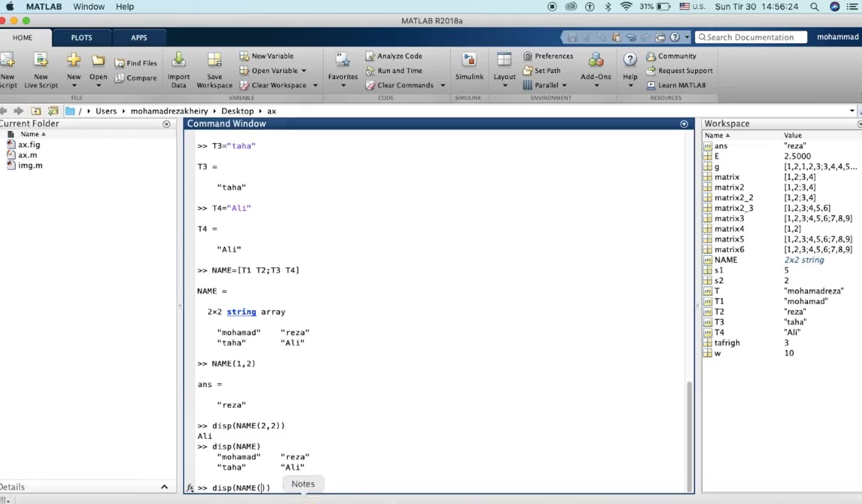Click the Help question mark icon
Image resolution: width=862 pixels, height=504 pixels.
click(x=630, y=60)
